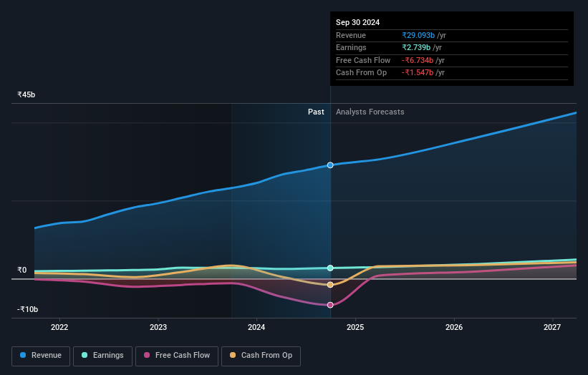Select the Cash From Op data point marker
Viewport: 588px width, 375px height.
(330, 285)
